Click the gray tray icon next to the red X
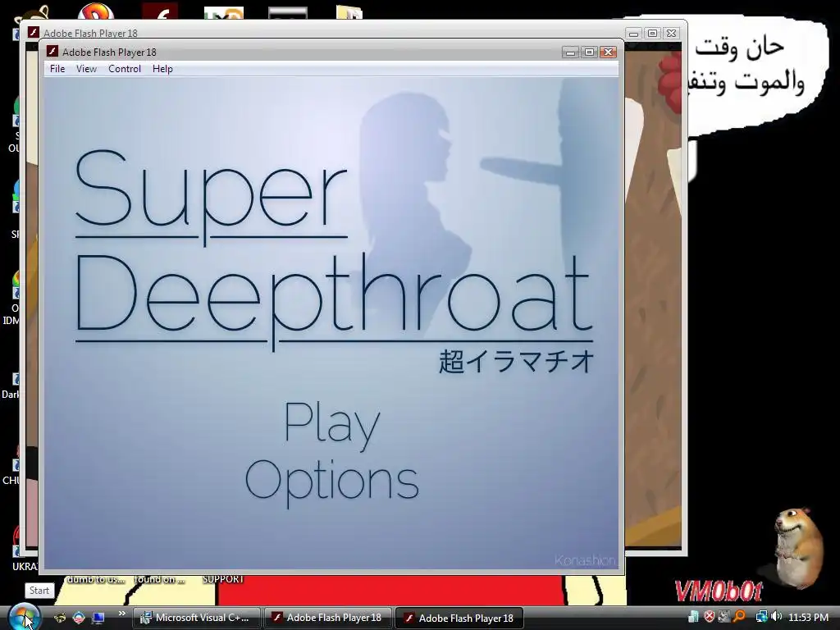The height and width of the screenshot is (630, 840). click(724, 617)
